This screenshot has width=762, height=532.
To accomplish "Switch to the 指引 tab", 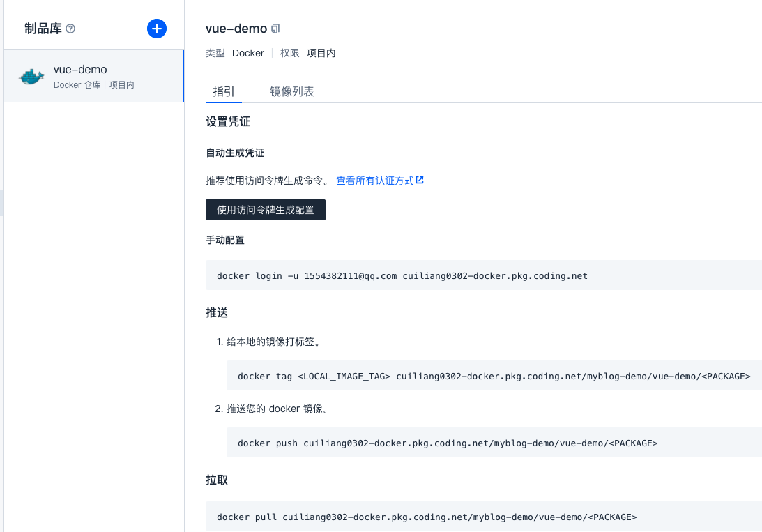I will [224, 91].
